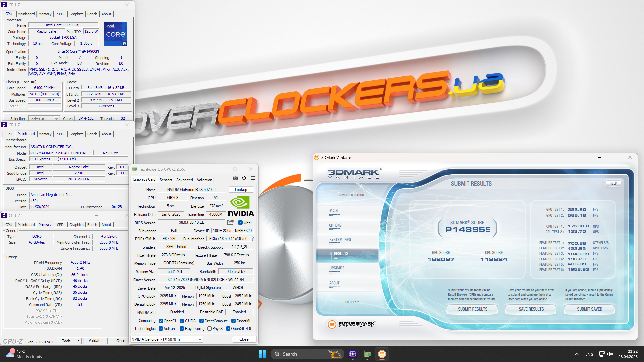Click the taskbar Search box
The height and width of the screenshot is (362, 644).
[308, 354]
